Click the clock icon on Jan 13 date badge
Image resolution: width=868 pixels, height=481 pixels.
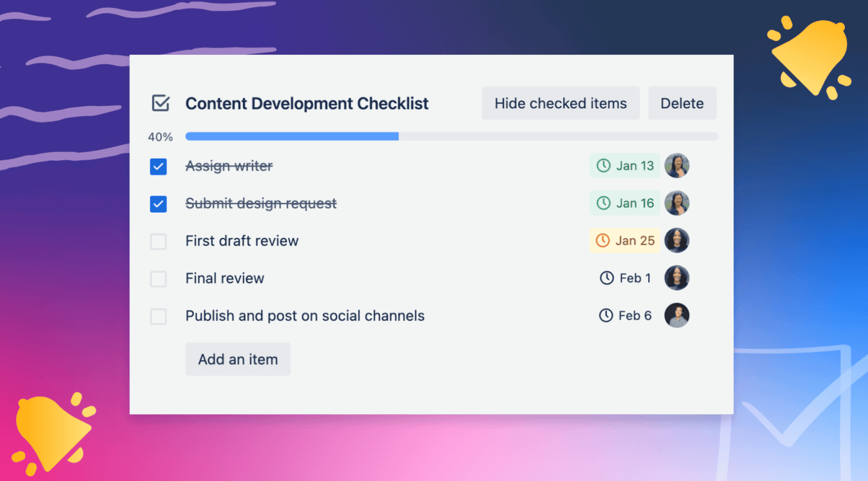tap(603, 165)
